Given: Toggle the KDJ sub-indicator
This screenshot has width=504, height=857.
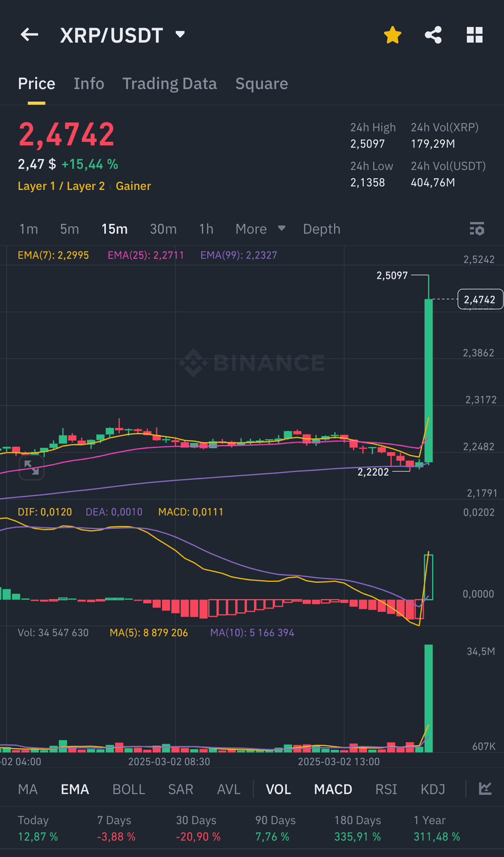Looking at the screenshot, I should (433, 789).
